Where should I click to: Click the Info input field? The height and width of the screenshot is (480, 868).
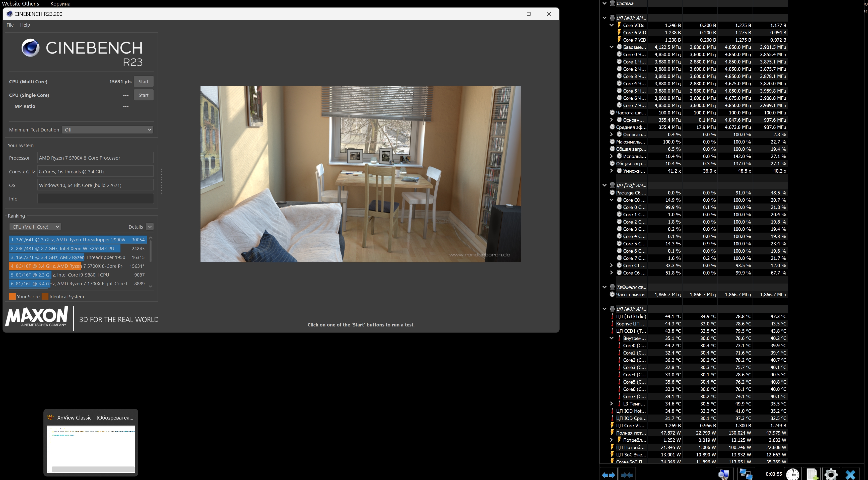[95, 199]
